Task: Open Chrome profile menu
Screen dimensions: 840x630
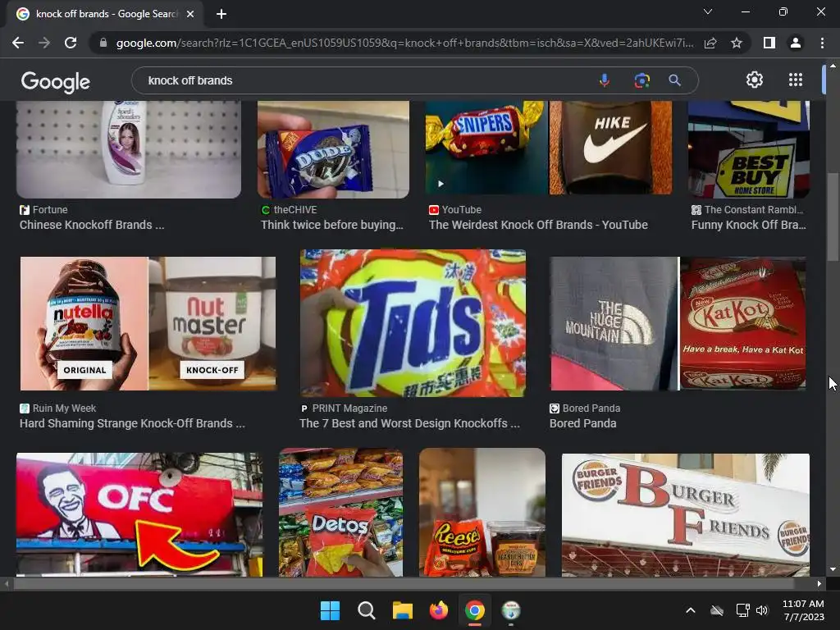Action: [796, 43]
